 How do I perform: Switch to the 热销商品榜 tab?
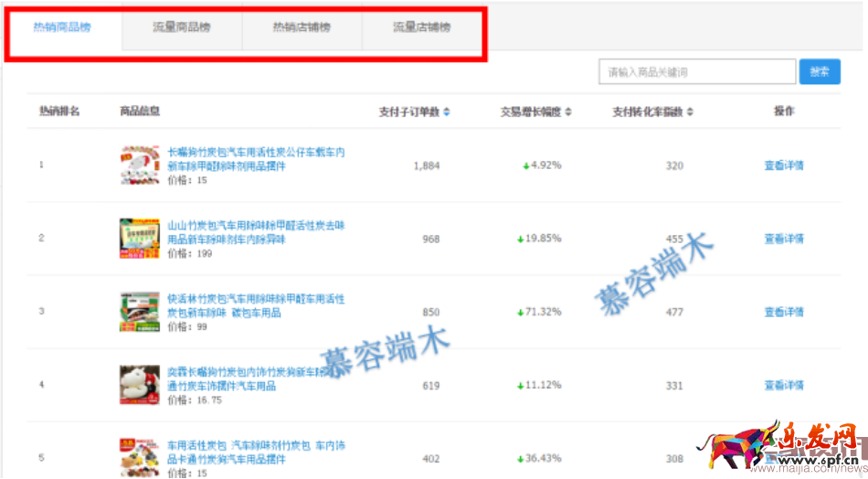62,27
